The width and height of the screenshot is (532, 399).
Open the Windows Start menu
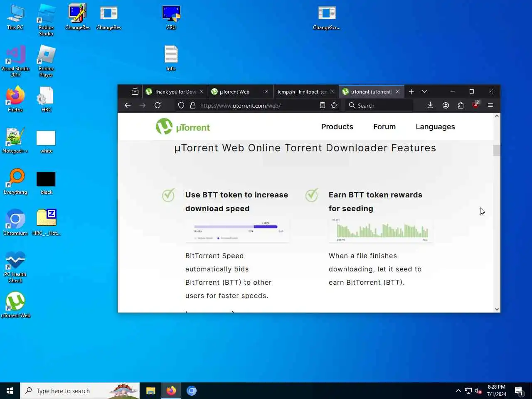pyautogui.click(x=10, y=391)
